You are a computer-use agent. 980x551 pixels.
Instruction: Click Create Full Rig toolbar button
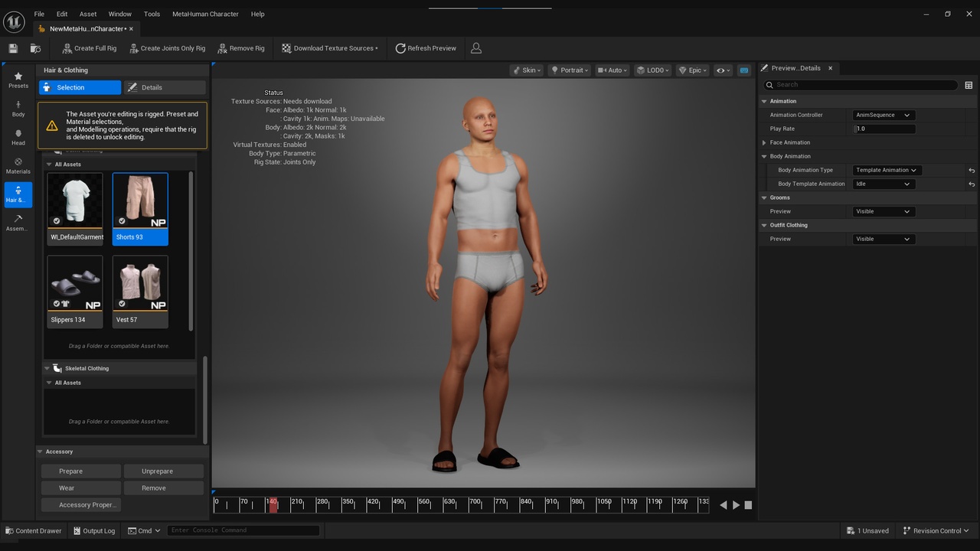point(89,48)
